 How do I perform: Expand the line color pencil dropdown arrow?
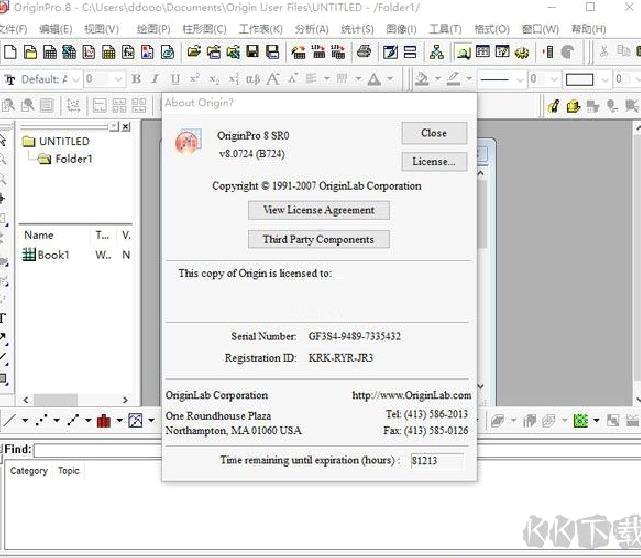pos(469,78)
